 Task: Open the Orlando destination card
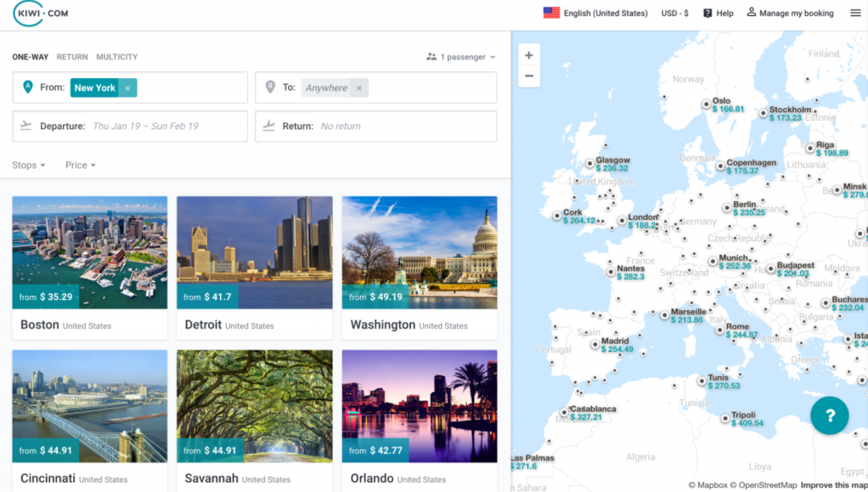click(x=419, y=421)
